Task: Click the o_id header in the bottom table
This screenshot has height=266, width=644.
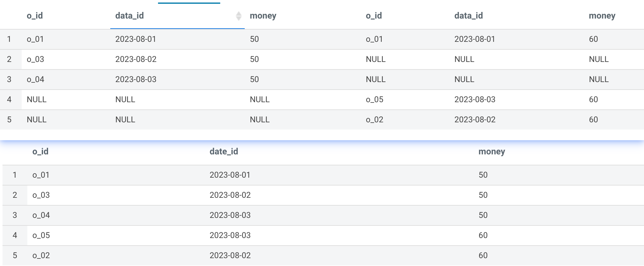Action: 40,152
